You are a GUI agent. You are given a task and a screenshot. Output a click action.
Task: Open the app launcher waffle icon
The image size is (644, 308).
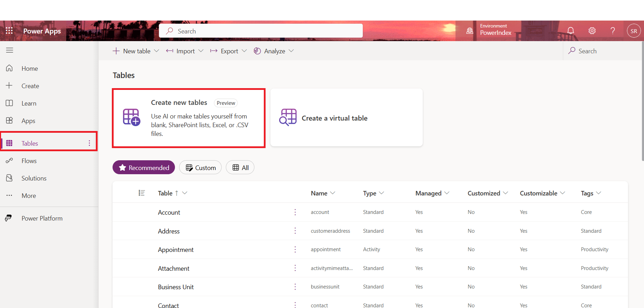point(9,31)
